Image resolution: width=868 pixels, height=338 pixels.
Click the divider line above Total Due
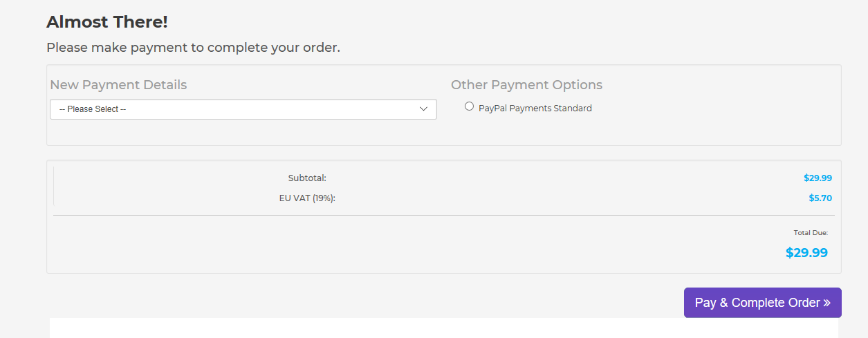coord(444,216)
